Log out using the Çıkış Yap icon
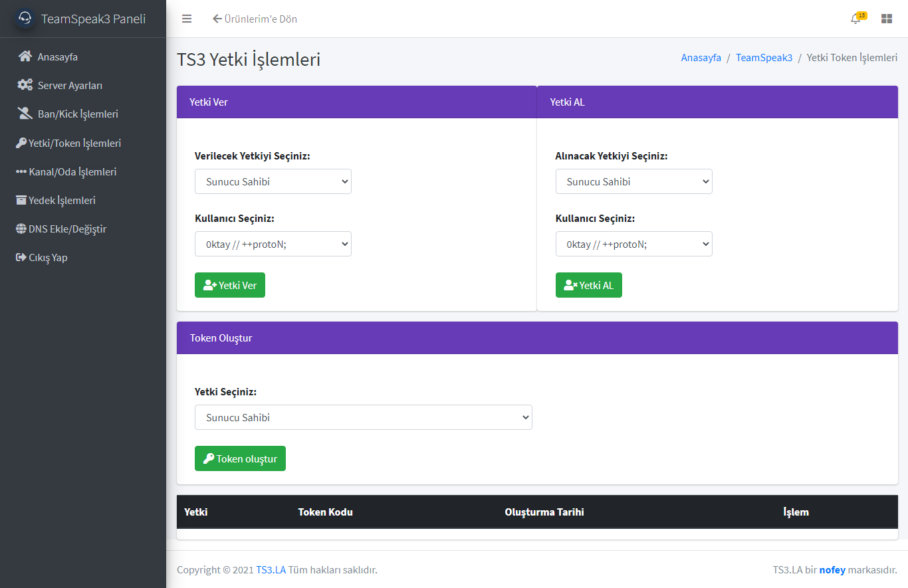Image resolution: width=908 pixels, height=588 pixels. point(42,257)
